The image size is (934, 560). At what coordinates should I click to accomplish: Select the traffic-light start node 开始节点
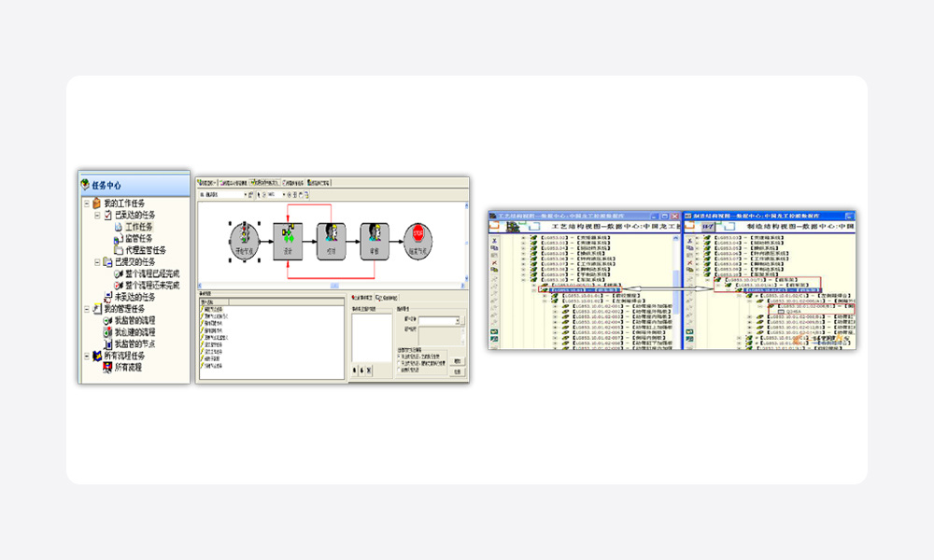(x=244, y=241)
